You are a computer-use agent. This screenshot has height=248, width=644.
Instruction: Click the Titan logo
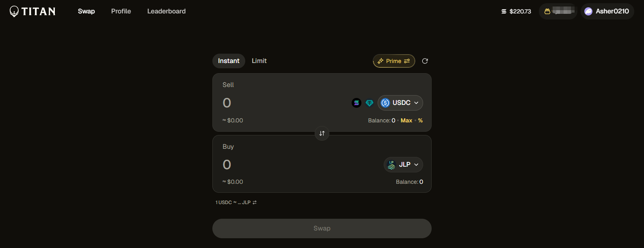[32, 11]
